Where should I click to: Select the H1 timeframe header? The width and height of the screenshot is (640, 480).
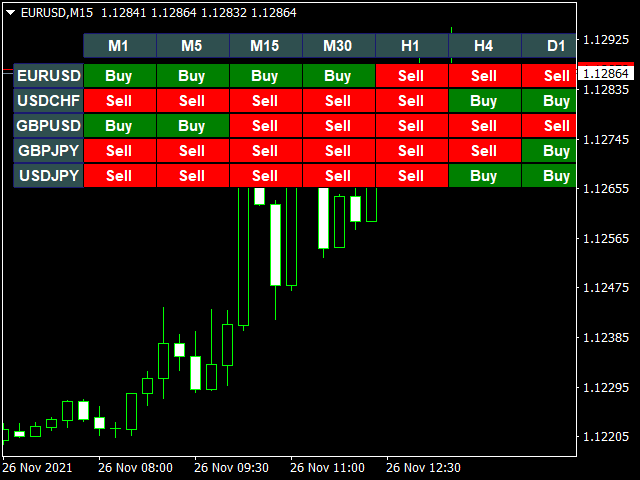click(412, 46)
